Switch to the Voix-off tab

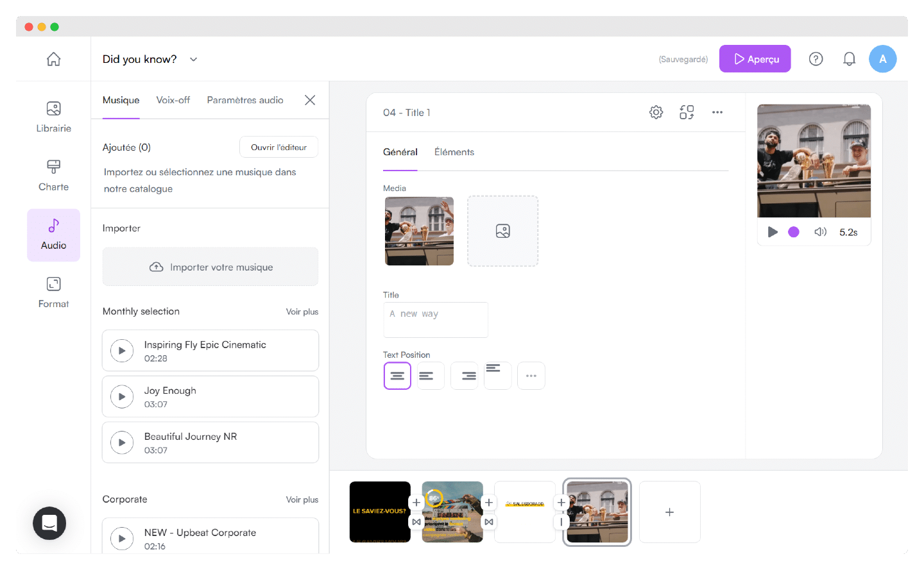(x=173, y=100)
